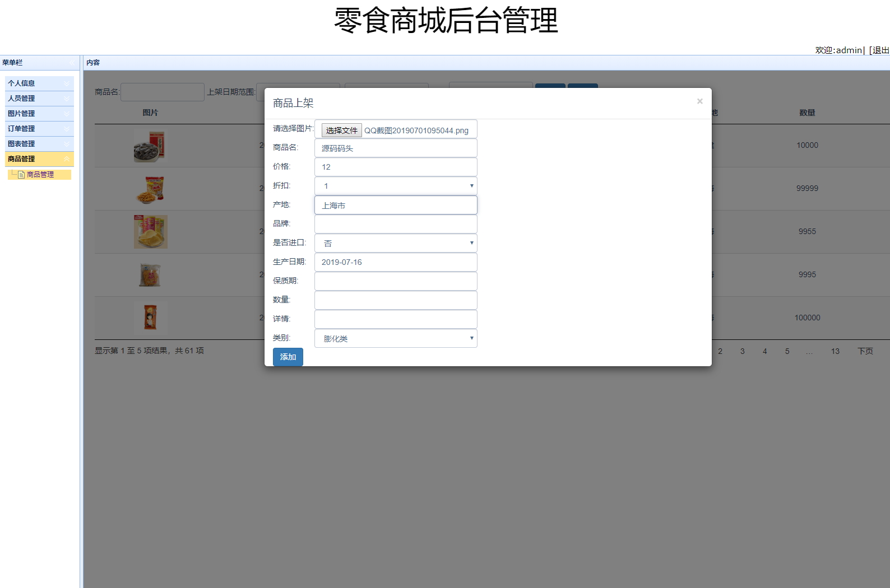Image resolution: width=890 pixels, height=588 pixels.
Task: Open the 折扣 dropdown
Action: pyautogui.click(x=396, y=186)
